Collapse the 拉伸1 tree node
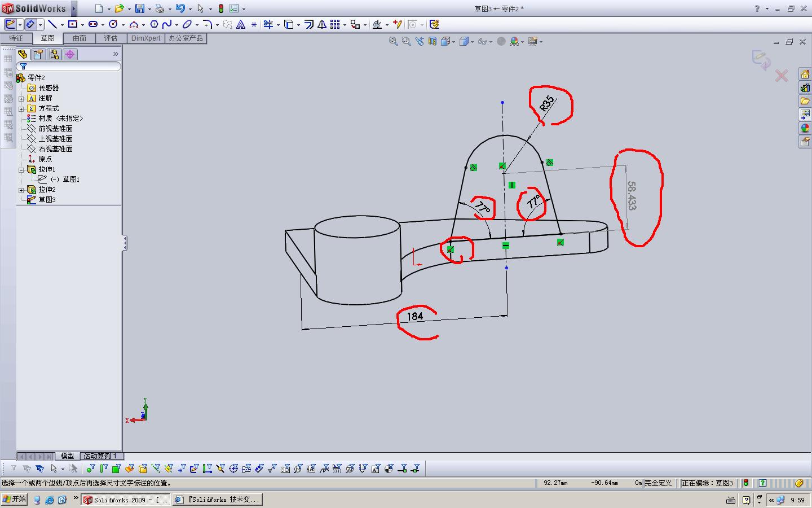Viewport: 812px width, 508px height. coord(21,169)
